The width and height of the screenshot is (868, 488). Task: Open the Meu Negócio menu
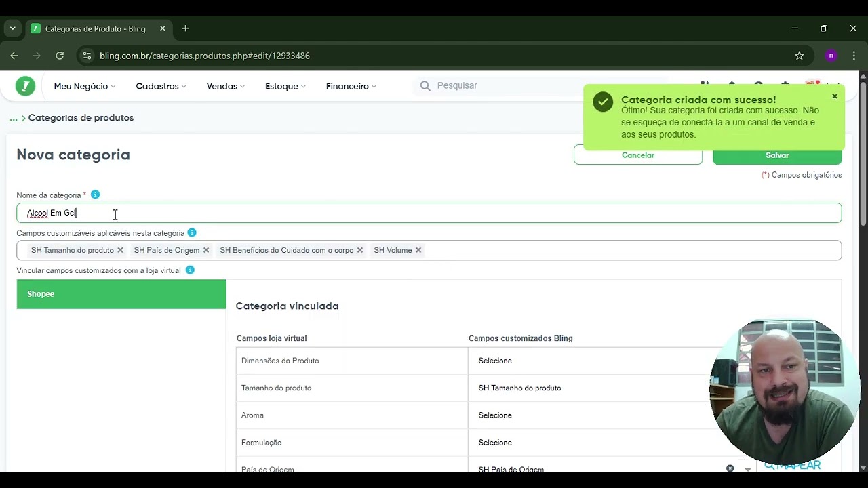85,86
